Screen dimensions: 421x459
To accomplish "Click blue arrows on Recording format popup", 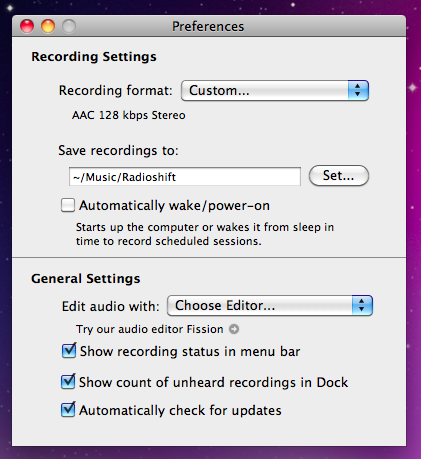I will coord(358,90).
